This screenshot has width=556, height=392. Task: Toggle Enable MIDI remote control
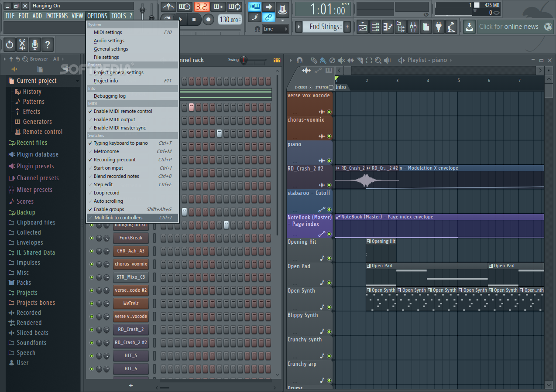click(x=132, y=111)
